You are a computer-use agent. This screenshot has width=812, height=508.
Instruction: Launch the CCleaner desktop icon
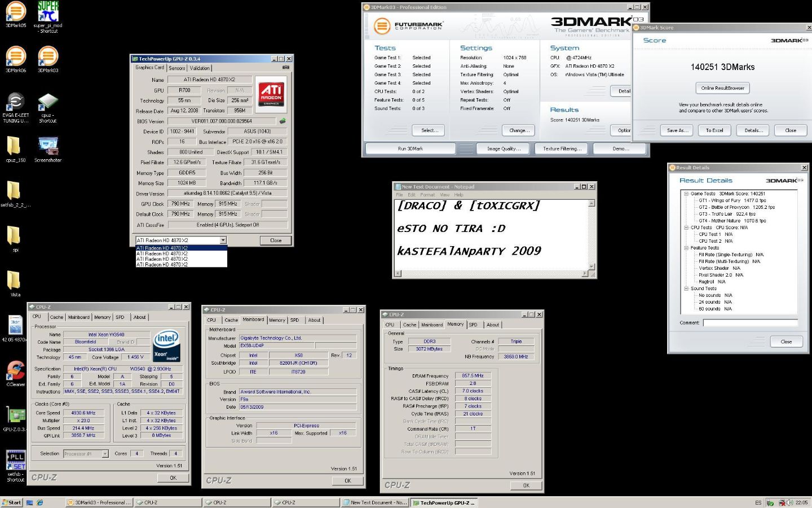tap(16, 371)
